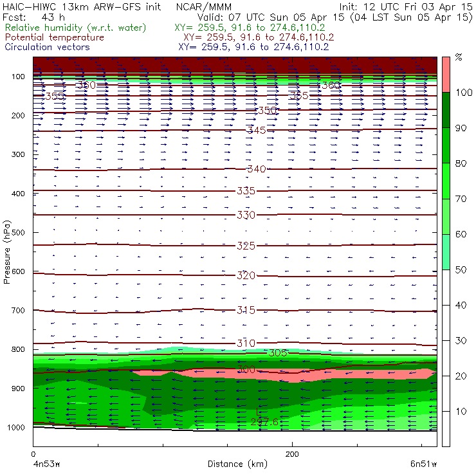476x476 pixels.
Task: Select the colorbar '40' label
Action: pyautogui.click(x=461, y=305)
